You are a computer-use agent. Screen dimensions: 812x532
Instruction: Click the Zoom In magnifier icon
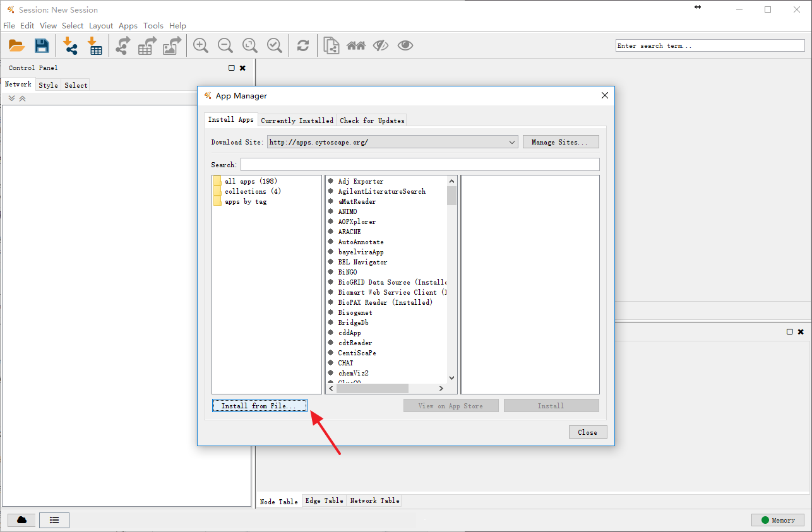click(201, 45)
